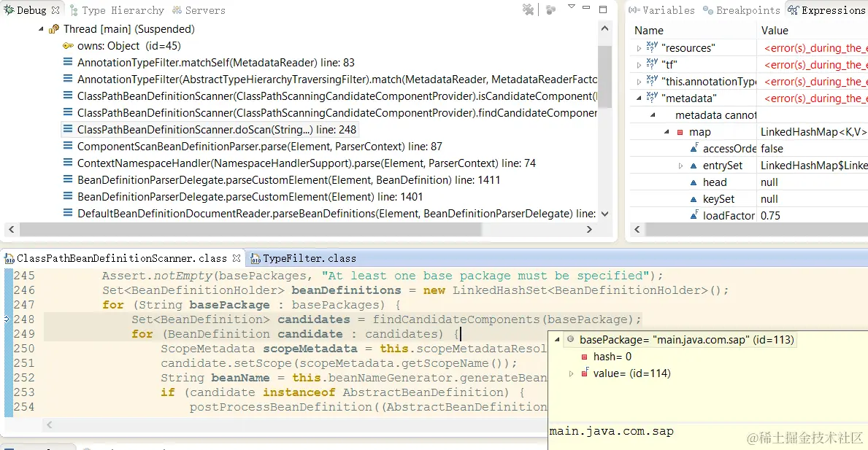Collapse the 'metadata cannot' error node
Viewport: 868px width, 450px height.
click(653, 115)
